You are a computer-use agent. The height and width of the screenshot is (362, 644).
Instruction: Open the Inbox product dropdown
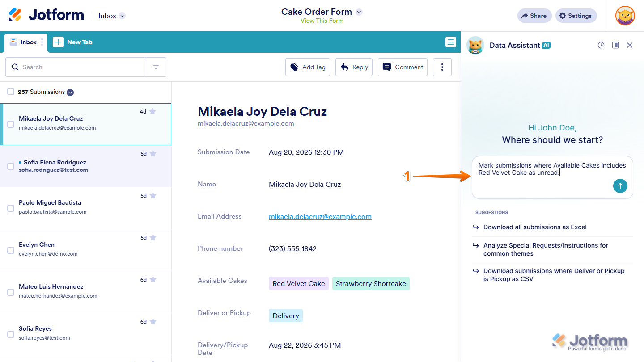pyautogui.click(x=112, y=16)
